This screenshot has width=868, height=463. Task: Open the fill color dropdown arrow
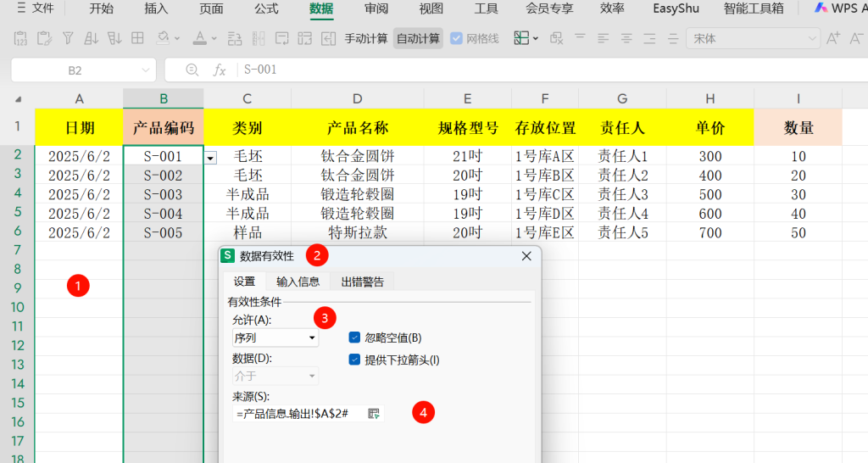177,39
